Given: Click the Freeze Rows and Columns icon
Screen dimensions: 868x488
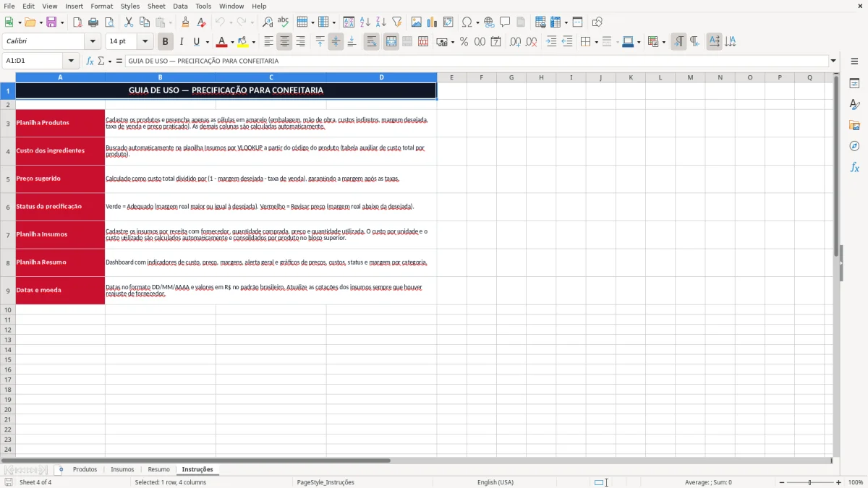Looking at the screenshot, I should [556, 22].
